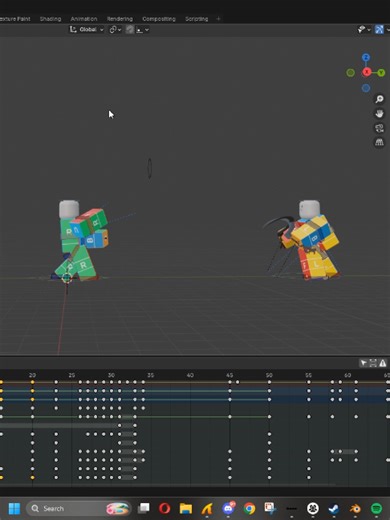Click the red X axis gizmo ball
The width and height of the screenshot is (390, 520).
(367, 72)
